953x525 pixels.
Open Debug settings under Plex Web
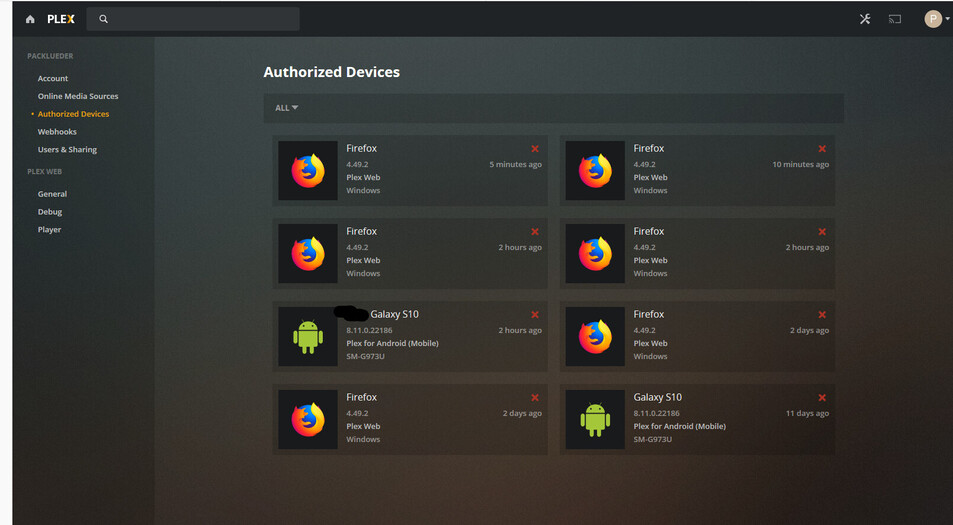[50, 211]
